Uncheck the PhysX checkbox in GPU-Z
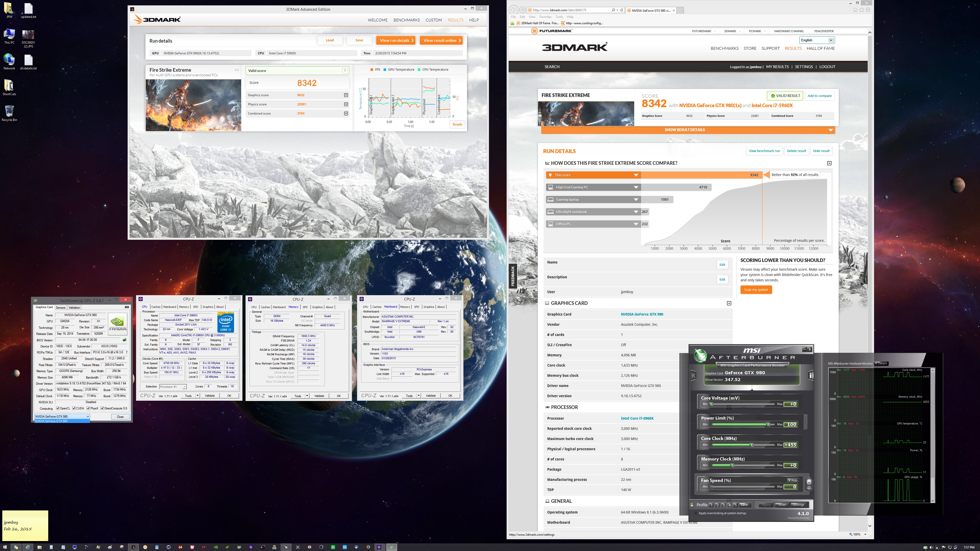 point(88,408)
